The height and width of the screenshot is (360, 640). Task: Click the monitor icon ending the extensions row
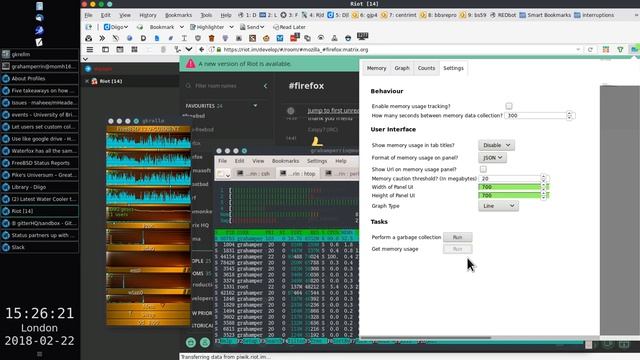click(362, 37)
